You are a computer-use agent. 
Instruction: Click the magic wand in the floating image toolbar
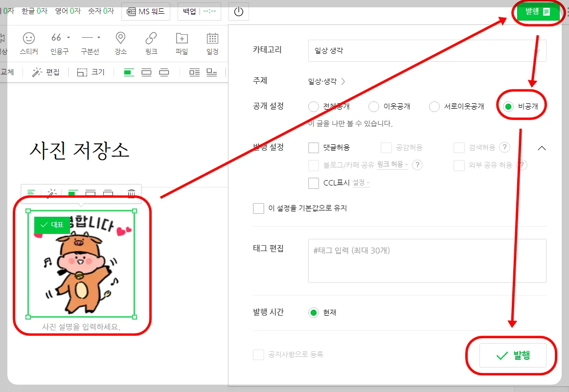pos(52,193)
